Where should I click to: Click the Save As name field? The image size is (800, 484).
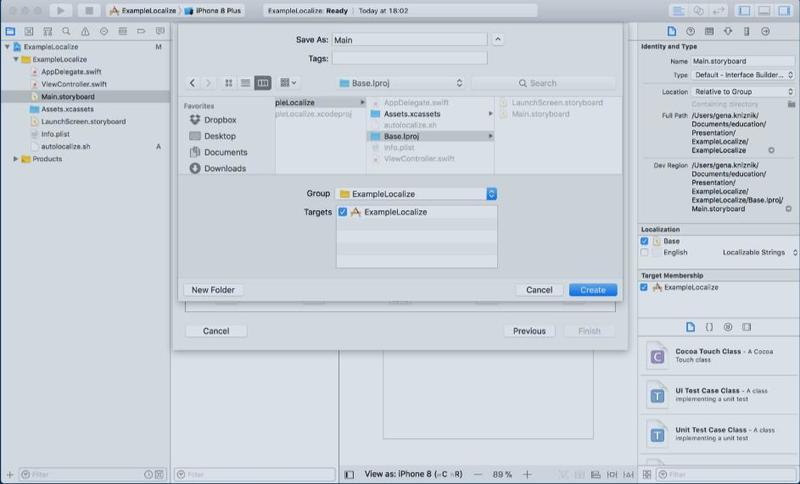[409, 40]
